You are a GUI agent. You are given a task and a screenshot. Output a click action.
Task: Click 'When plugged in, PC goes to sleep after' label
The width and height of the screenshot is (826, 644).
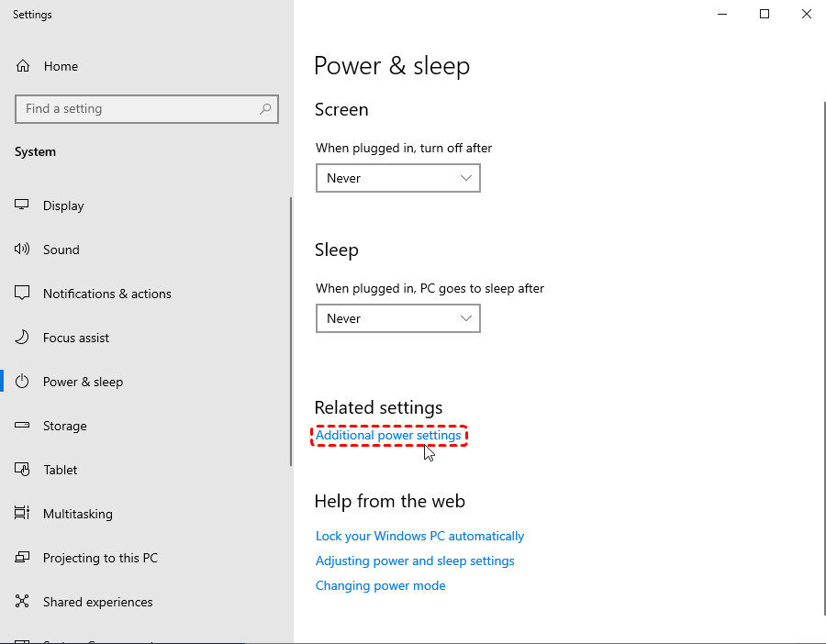[x=430, y=289]
